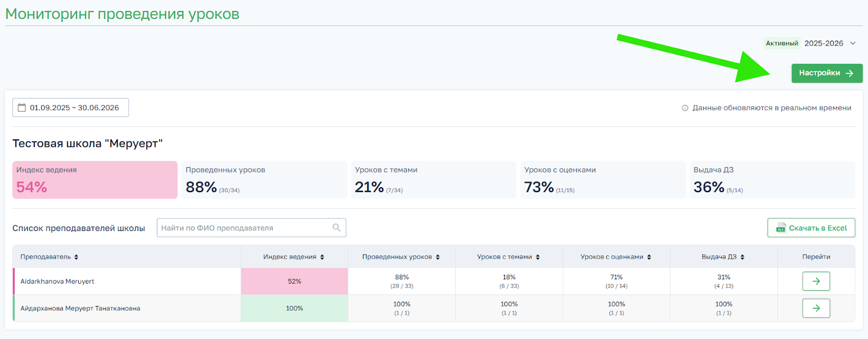Click the Настройки button
The height and width of the screenshot is (339, 868).
click(x=826, y=73)
